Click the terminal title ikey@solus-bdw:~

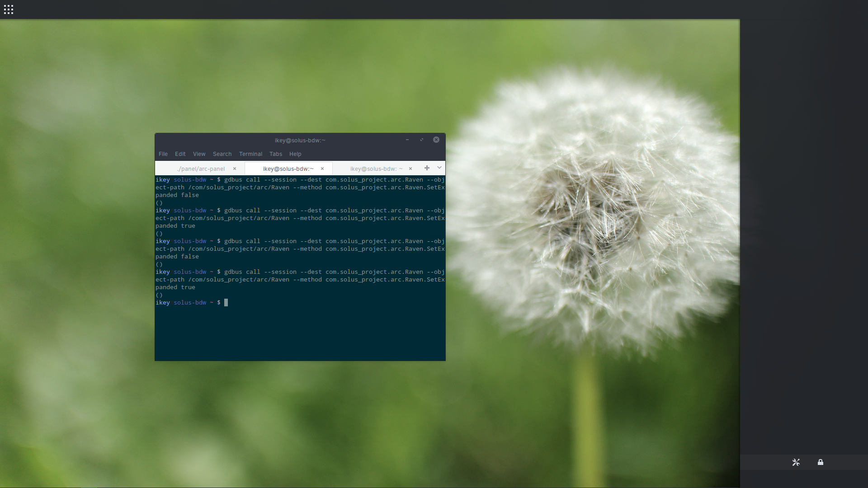pos(300,141)
